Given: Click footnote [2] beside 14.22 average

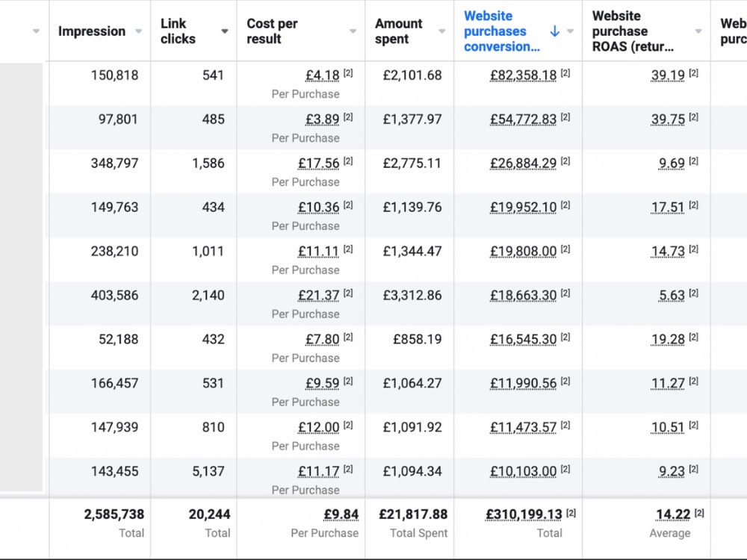Looking at the screenshot, I should point(699,513).
